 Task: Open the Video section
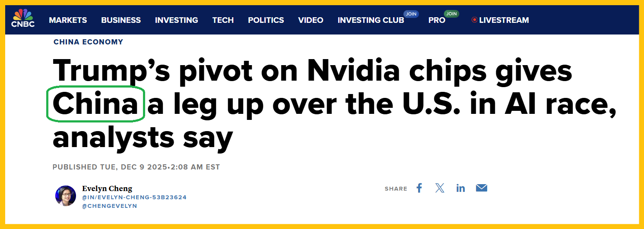click(311, 20)
